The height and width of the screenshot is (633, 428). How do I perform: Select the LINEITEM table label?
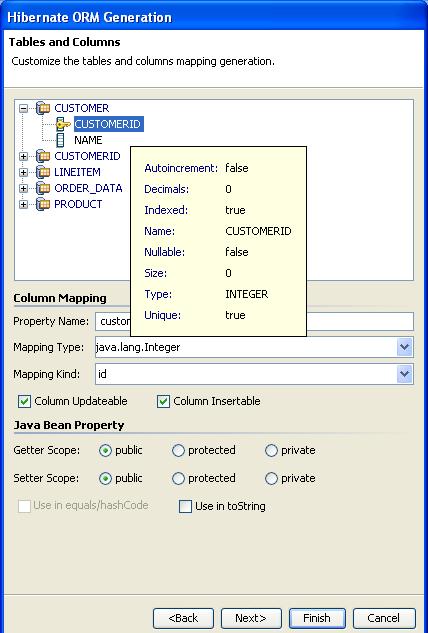tap(77, 172)
